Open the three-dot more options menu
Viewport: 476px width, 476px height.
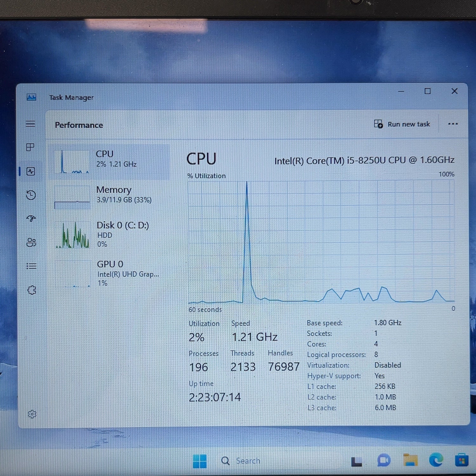click(x=453, y=124)
